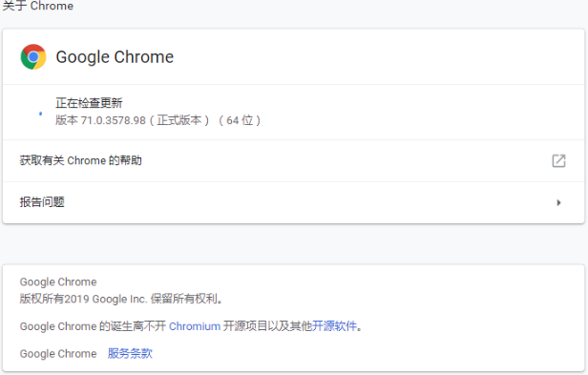Click Google Chrome text above copyright line
The image size is (588, 375).
click(58, 282)
